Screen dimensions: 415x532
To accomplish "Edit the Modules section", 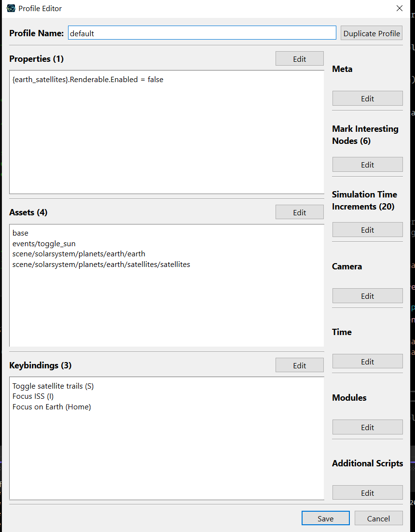I will (x=367, y=427).
